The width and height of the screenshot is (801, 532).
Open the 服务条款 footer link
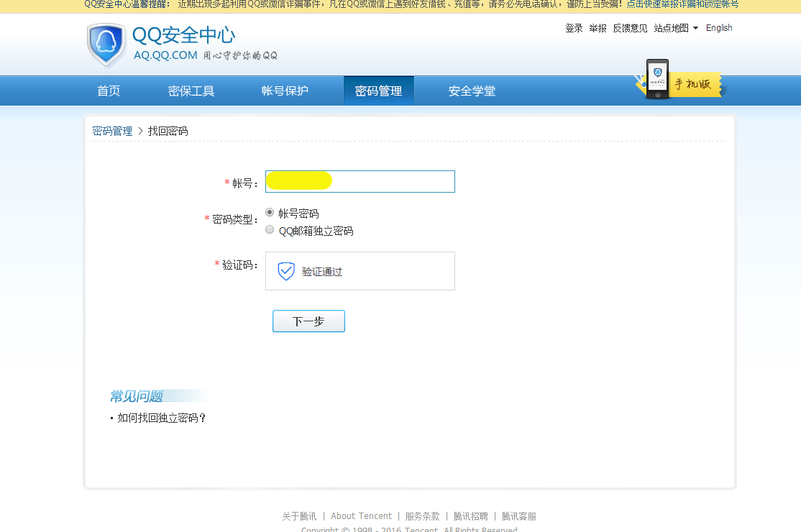click(423, 516)
